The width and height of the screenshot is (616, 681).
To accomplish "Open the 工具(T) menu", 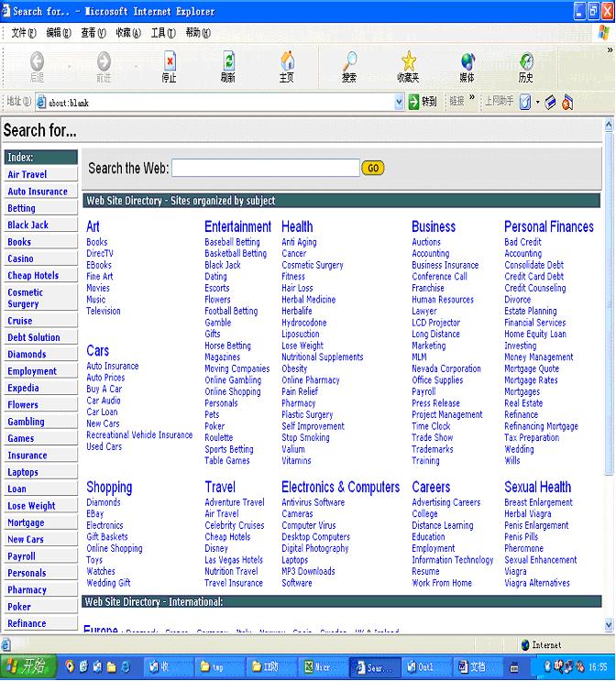I will 163,33.
